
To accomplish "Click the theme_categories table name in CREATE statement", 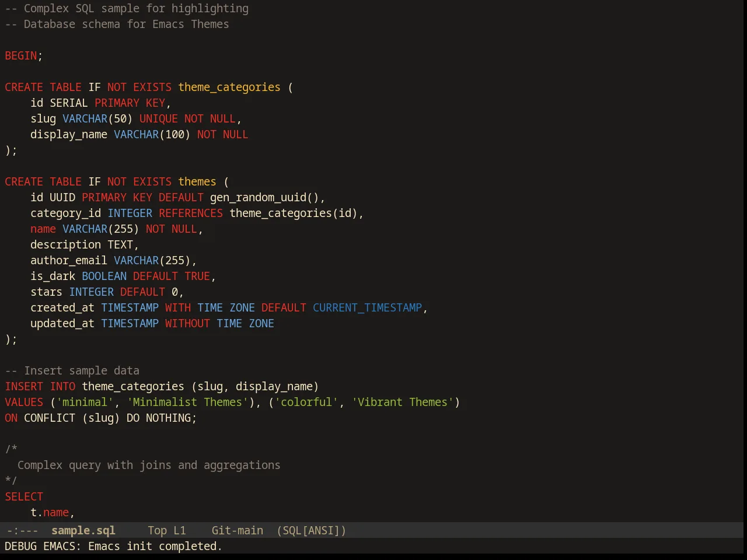I will coord(229,87).
